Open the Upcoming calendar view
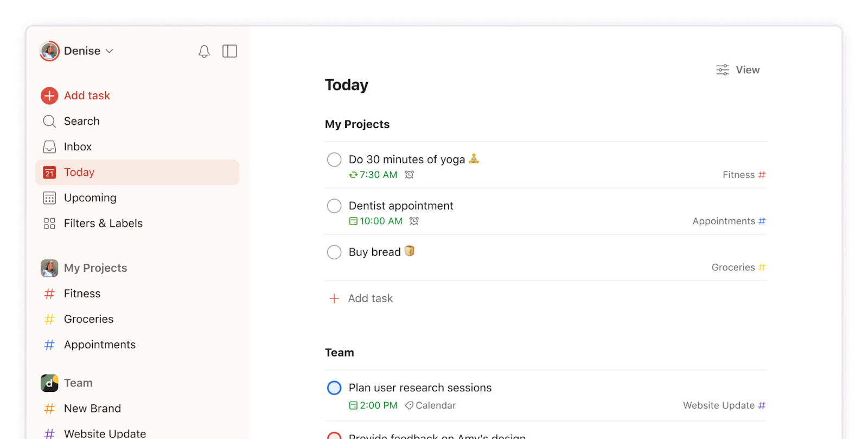 (x=90, y=198)
